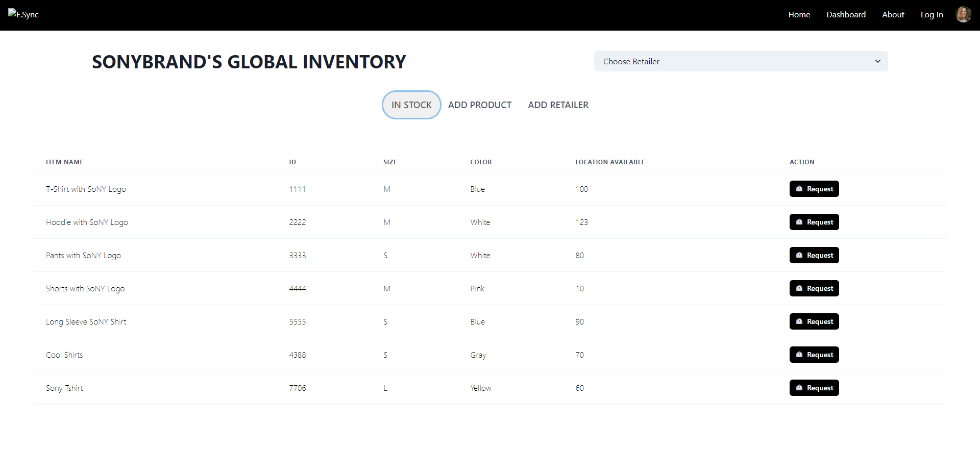
Task: Click the Gray color cell
Action: click(x=478, y=355)
